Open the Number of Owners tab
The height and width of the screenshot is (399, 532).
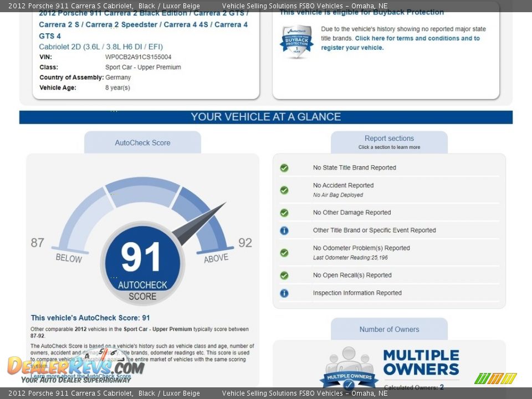(x=389, y=329)
